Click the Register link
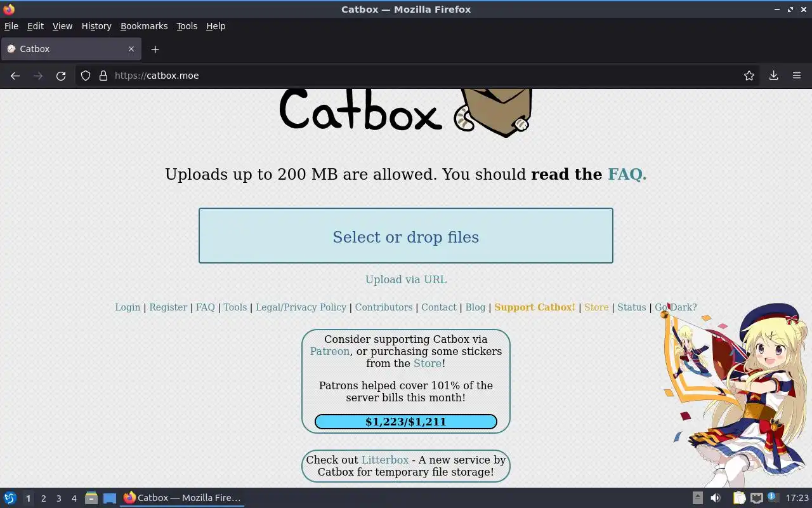Image resolution: width=812 pixels, height=508 pixels. (x=168, y=307)
